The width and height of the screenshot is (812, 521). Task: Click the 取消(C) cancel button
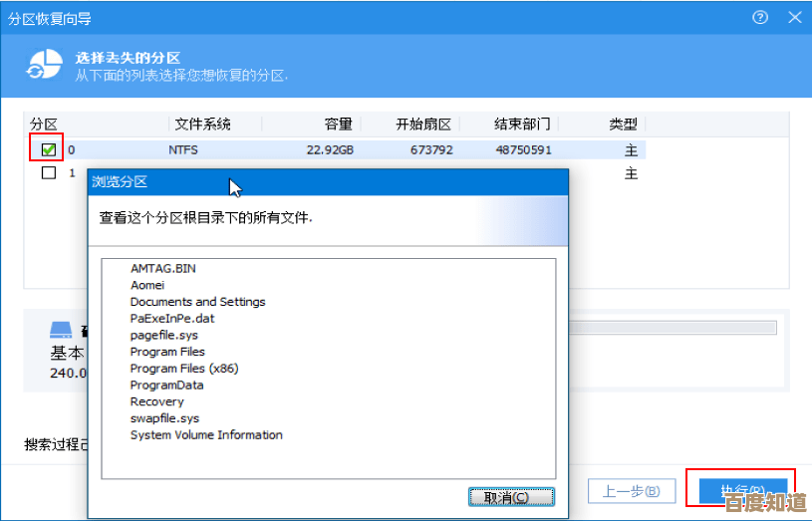click(x=511, y=496)
